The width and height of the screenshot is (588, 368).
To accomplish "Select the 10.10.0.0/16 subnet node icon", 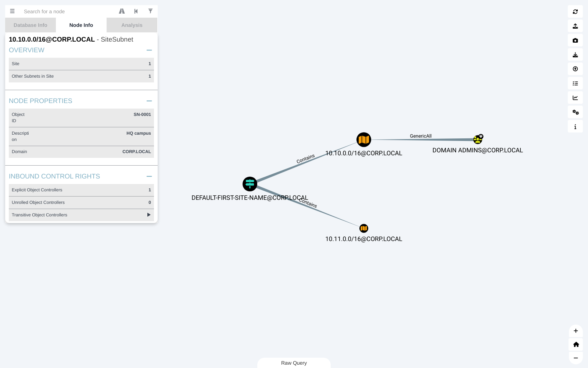I will tap(364, 140).
